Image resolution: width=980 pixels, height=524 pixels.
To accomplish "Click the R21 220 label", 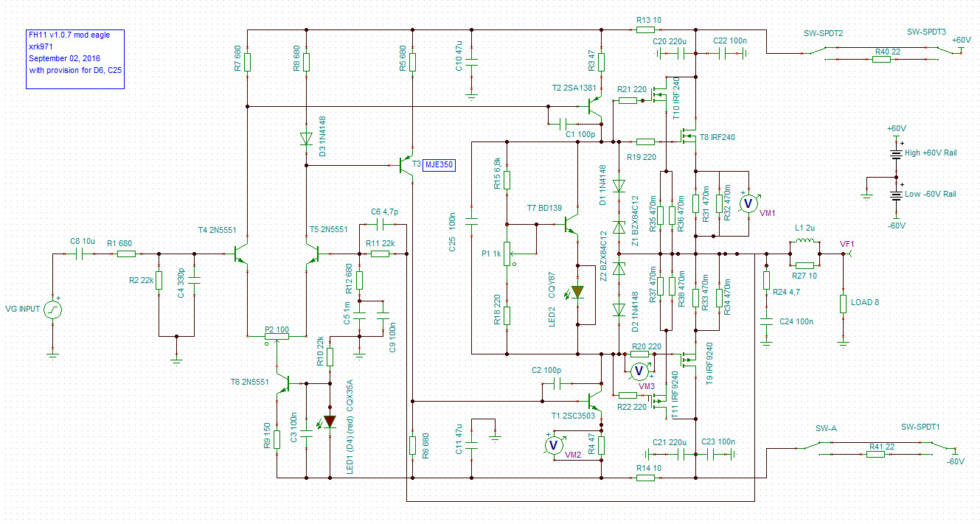I will (631, 89).
